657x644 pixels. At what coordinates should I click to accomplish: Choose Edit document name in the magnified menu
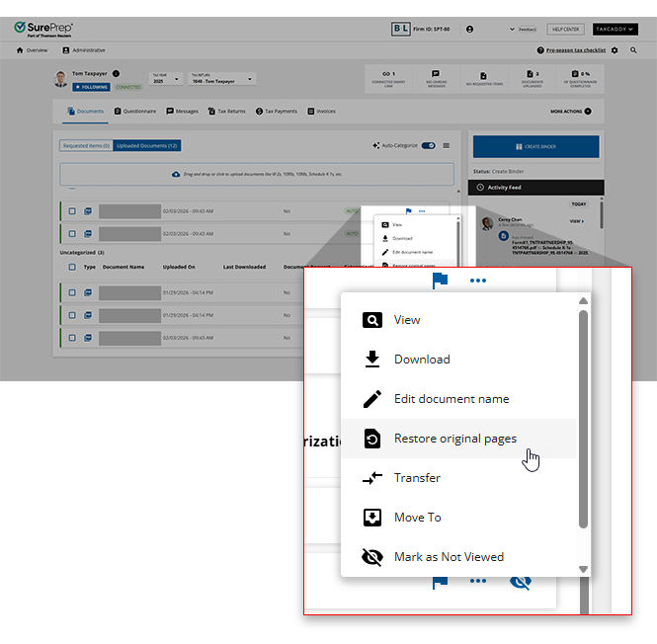458,399
